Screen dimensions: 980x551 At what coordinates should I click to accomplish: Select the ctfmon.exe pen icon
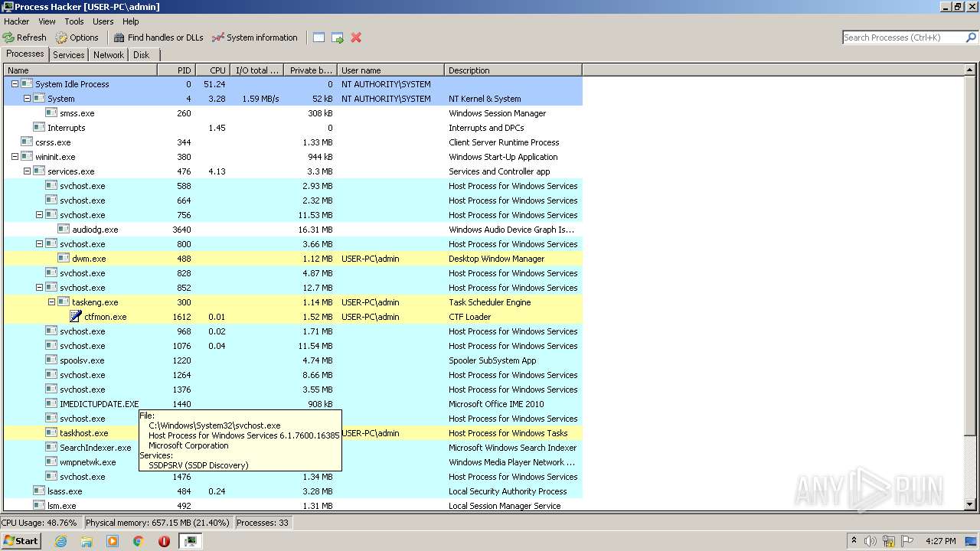coord(76,317)
